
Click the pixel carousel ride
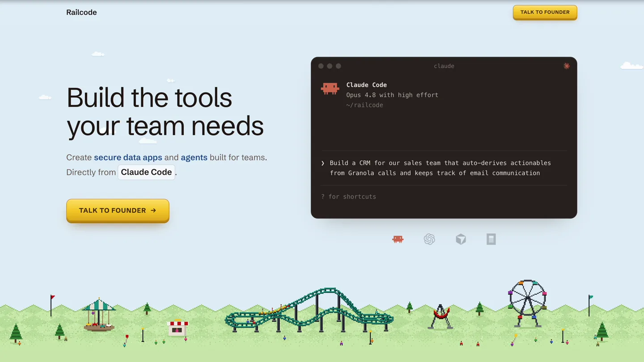point(99,314)
